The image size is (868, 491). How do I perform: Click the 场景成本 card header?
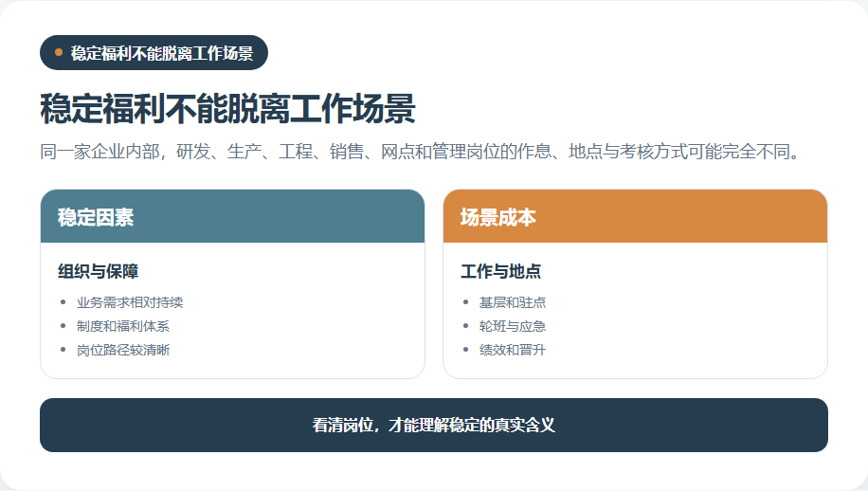[635, 216]
